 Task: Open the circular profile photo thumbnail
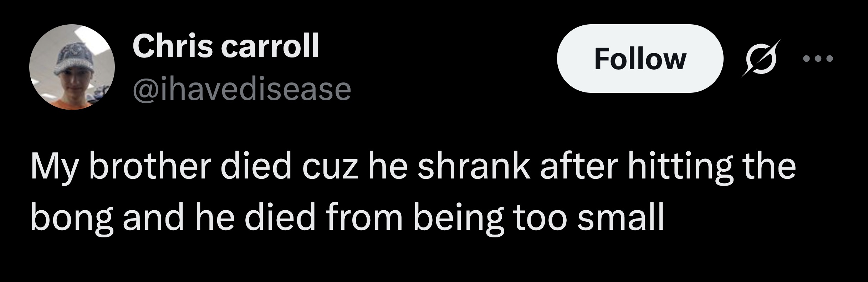(x=72, y=67)
